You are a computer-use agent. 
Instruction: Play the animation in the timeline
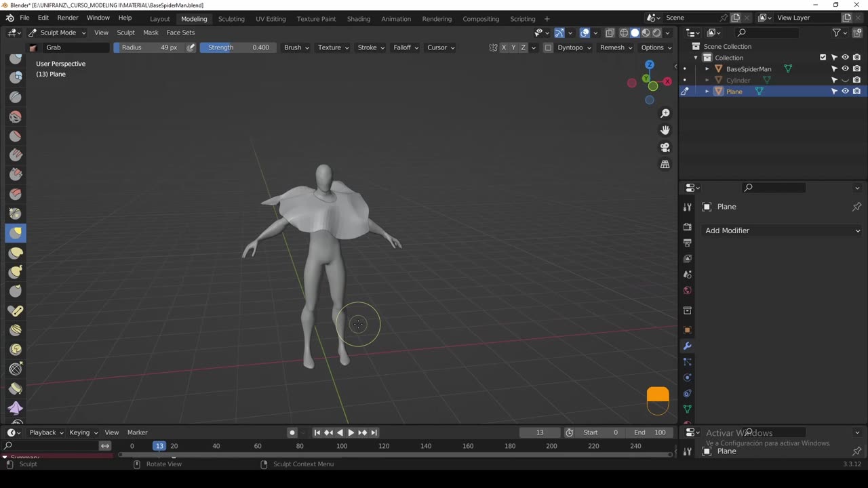pyautogui.click(x=351, y=432)
